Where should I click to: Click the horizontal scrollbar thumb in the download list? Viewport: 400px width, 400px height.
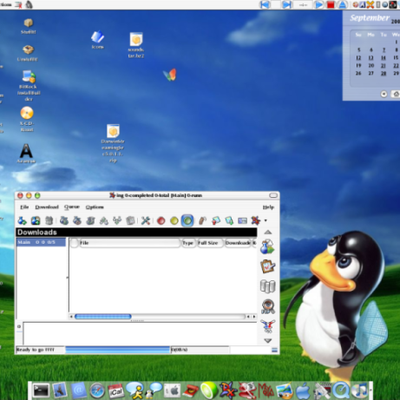103,316
